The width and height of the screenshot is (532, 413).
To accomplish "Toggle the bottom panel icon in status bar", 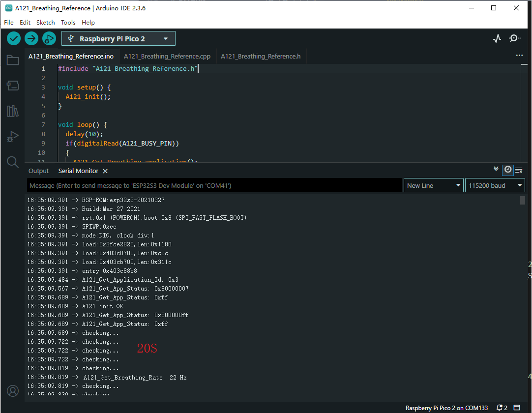I will pos(517,408).
